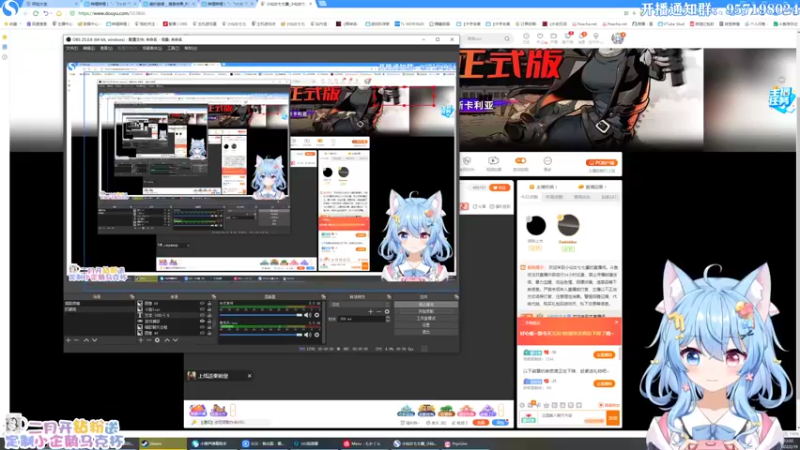Switch to today's ranking sub-tab

(x=529, y=197)
